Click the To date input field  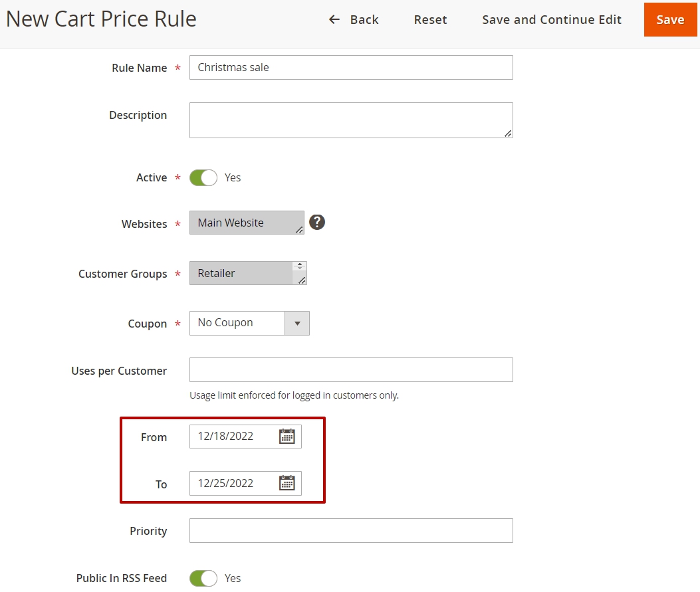coord(245,483)
